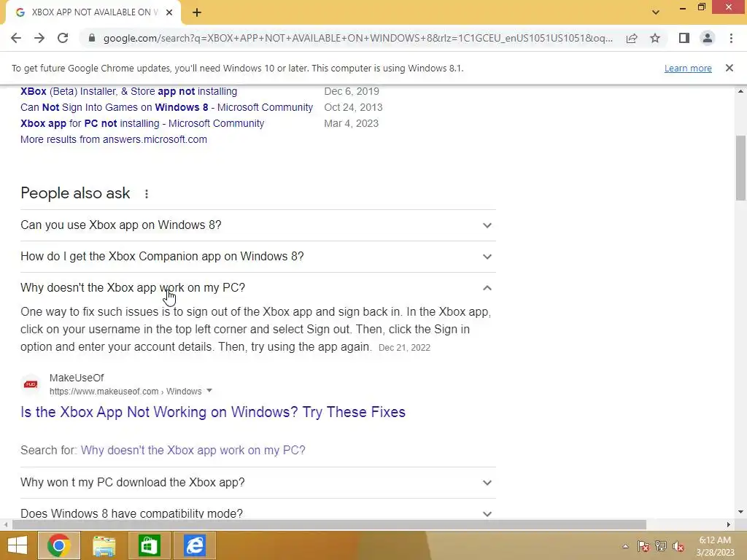Open the tab search dropdown arrow

pyautogui.click(x=656, y=12)
